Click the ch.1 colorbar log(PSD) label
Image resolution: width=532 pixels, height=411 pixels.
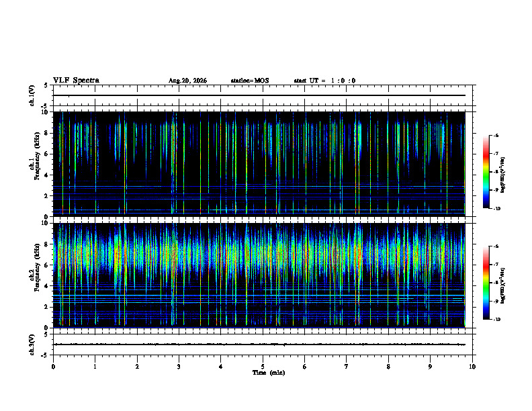(x=502, y=175)
